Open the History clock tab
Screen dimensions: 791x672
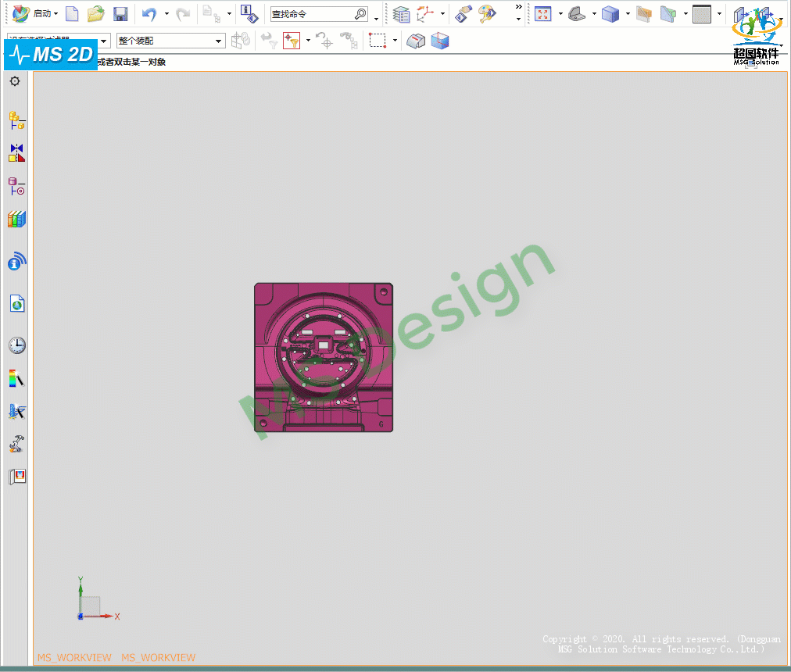click(16, 345)
